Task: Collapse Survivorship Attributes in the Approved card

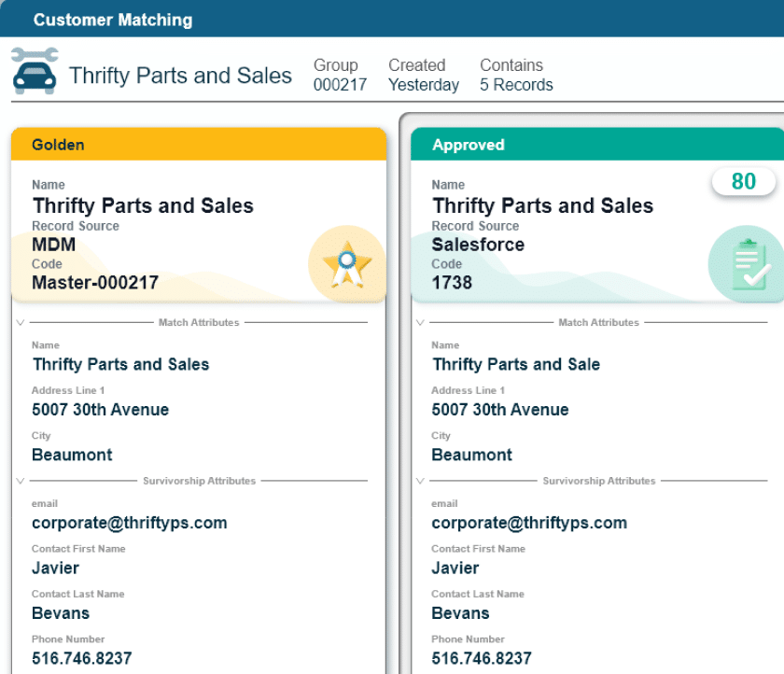Action: click(x=420, y=482)
